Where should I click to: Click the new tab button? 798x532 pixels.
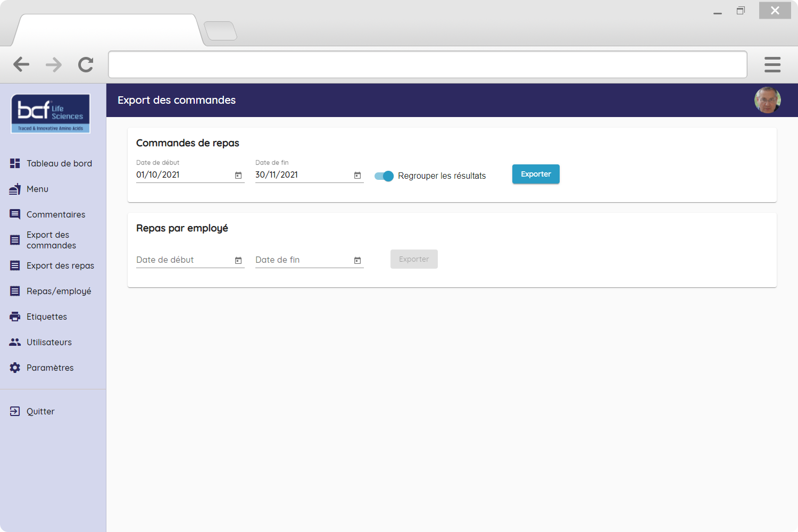tap(220, 31)
